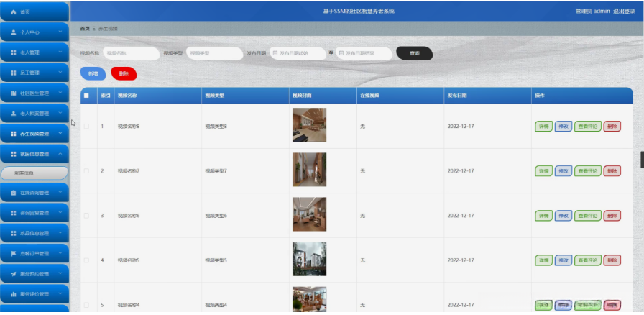Click the person icon of 个人中心
Screen dimensions: 644x315
click(x=13, y=32)
